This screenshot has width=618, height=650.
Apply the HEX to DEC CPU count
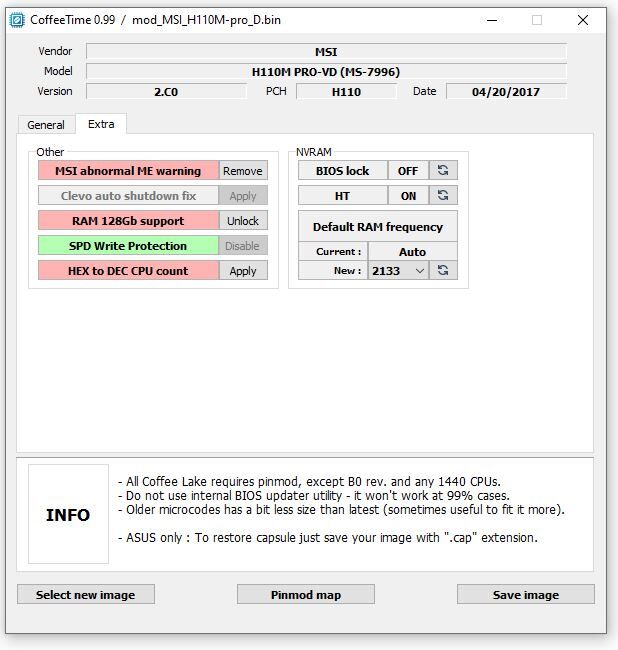pos(243,271)
